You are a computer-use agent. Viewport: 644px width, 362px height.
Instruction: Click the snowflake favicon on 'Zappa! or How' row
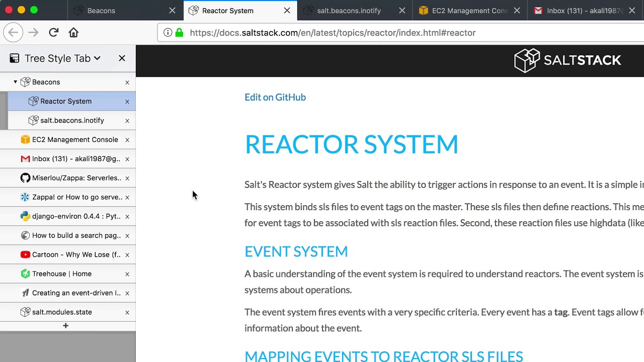[25, 197]
